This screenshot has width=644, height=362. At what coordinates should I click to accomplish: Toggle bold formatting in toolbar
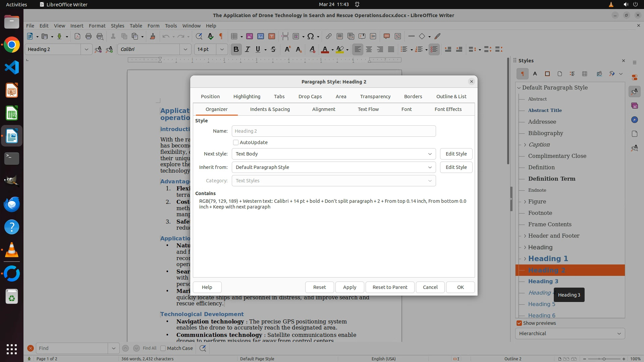tap(236, 49)
